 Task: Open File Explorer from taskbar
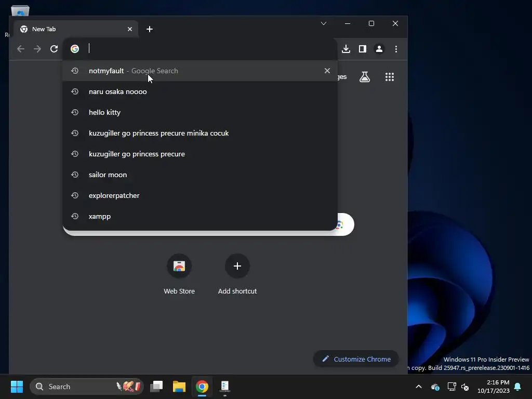coord(179,387)
